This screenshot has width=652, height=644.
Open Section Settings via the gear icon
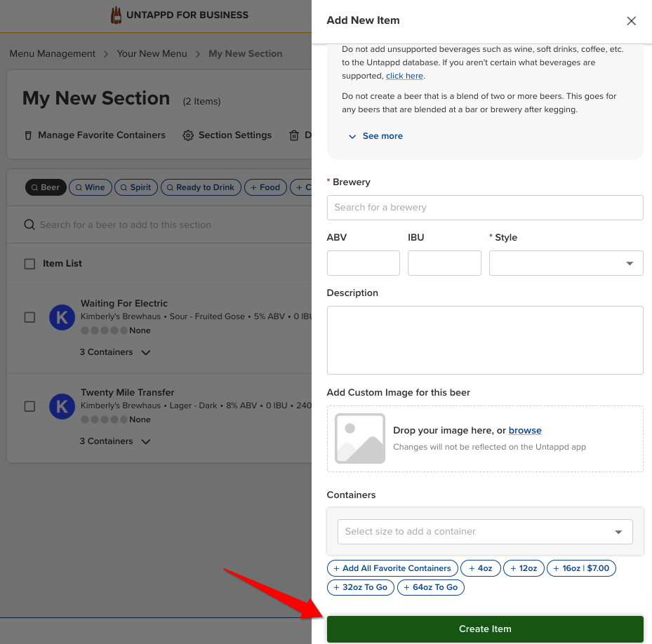pos(188,135)
